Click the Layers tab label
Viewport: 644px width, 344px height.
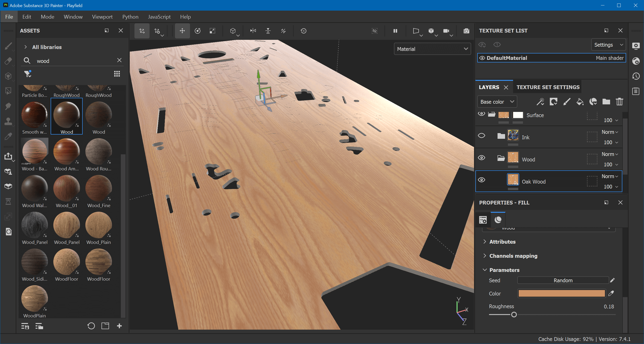point(489,87)
